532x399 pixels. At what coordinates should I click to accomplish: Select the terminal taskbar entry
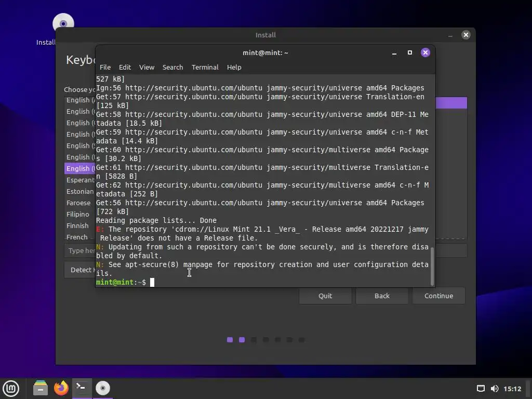point(82,388)
